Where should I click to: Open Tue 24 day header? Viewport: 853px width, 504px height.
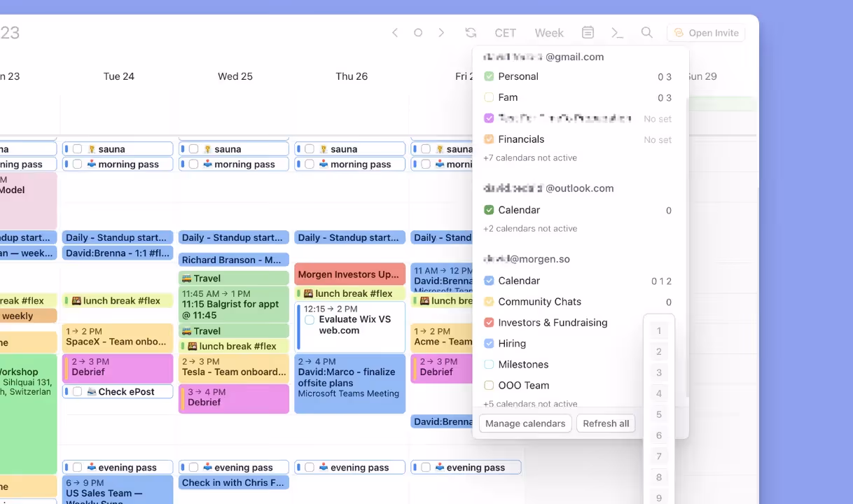(118, 76)
